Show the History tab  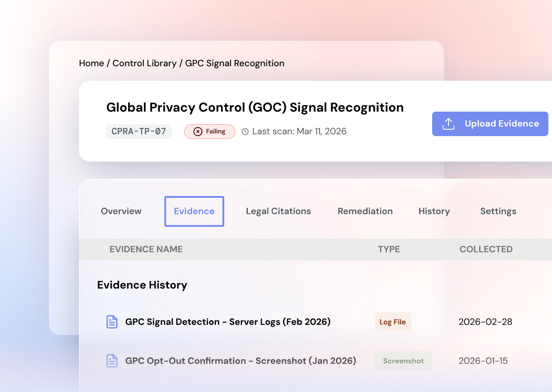434,211
